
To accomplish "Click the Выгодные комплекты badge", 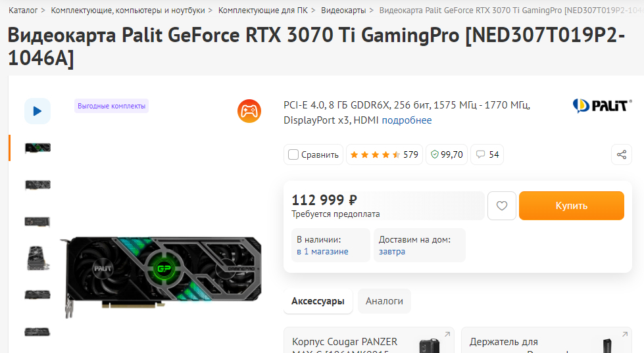I will tap(111, 106).
